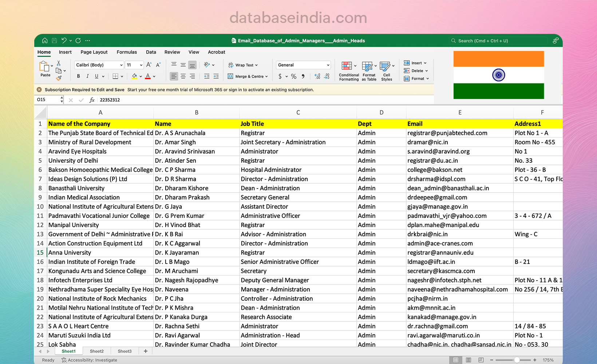Click the Comma Style icon
Screen dimensions: 597x364
pyautogui.click(x=303, y=76)
